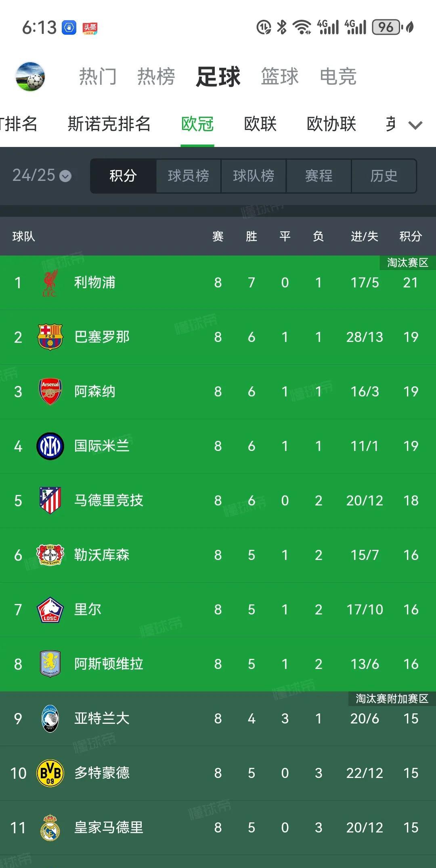Viewport: 436px width, 868px height.
Task: Open the 历史 tab
Action: 384,176
